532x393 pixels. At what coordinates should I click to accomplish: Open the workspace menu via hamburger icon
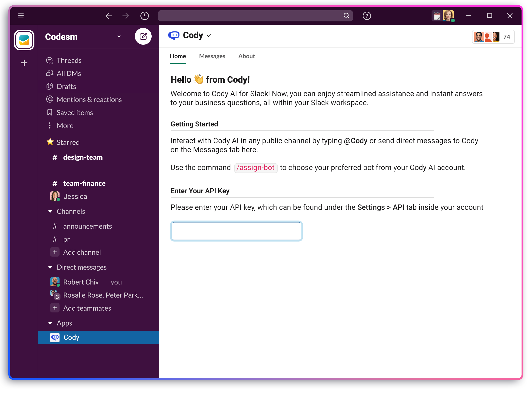[x=21, y=15]
